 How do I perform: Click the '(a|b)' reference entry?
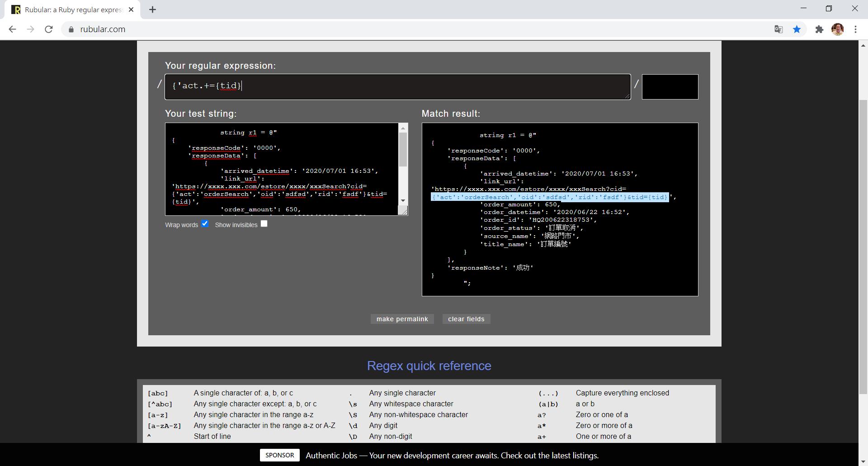547,404
